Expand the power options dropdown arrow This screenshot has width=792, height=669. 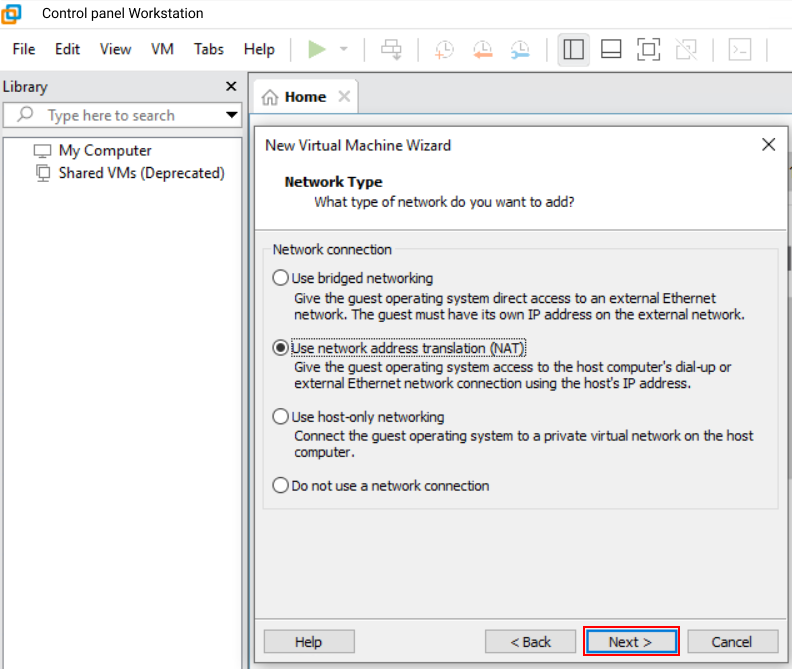(344, 49)
